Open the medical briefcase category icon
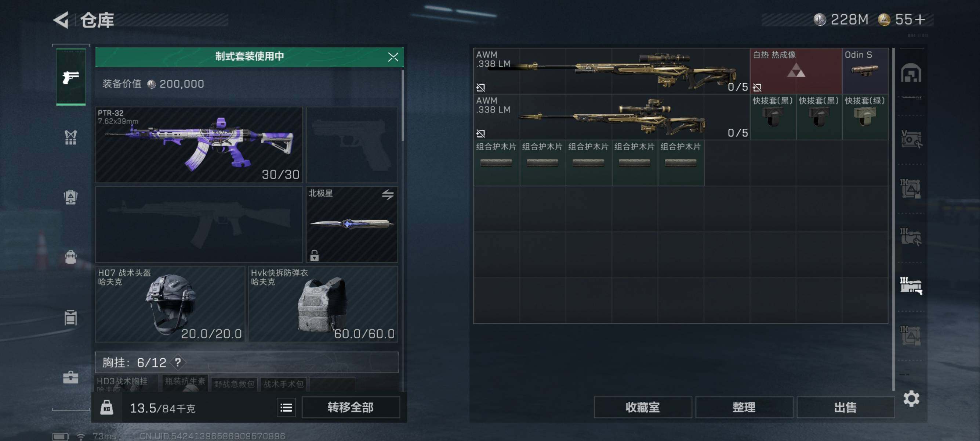The width and height of the screenshot is (980, 441). [x=70, y=377]
